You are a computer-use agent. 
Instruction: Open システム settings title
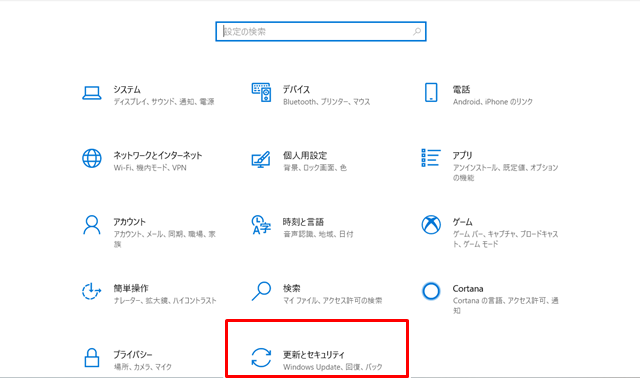tap(127, 89)
